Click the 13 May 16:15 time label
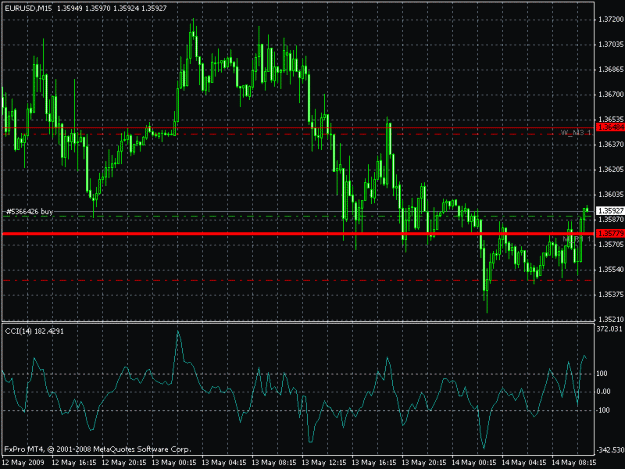 [x=374, y=463]
